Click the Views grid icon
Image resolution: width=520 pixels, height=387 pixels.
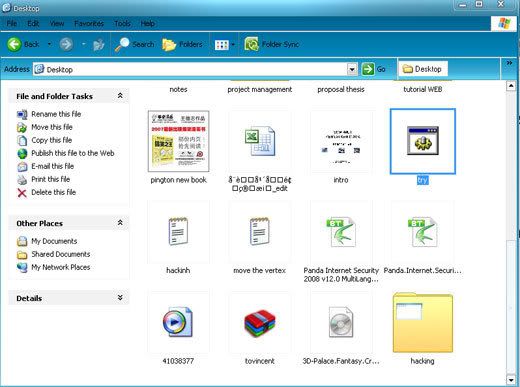[222, 45]
